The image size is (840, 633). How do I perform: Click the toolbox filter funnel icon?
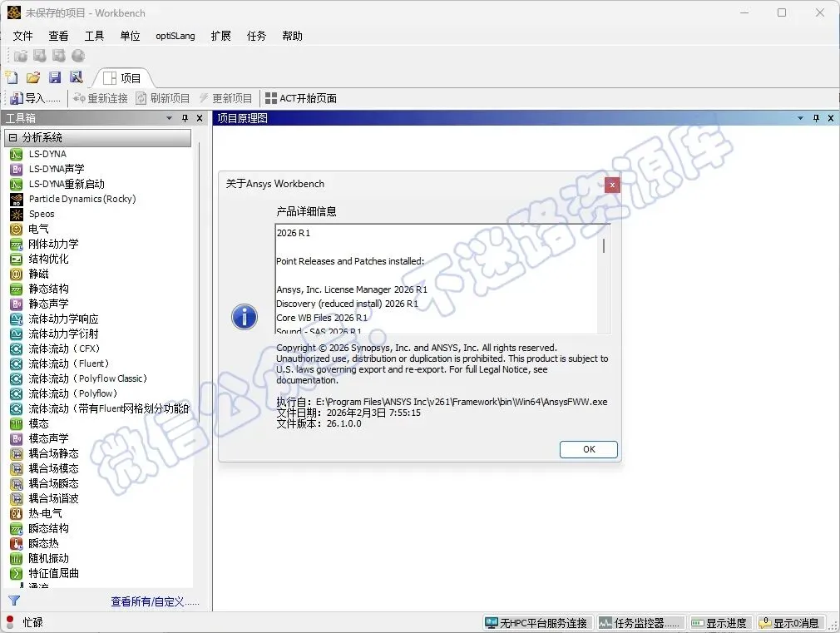coord(14,601)
